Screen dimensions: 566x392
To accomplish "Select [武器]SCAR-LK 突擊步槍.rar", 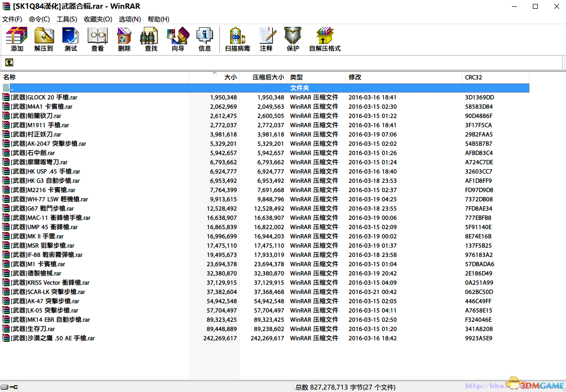I will 48,292.
